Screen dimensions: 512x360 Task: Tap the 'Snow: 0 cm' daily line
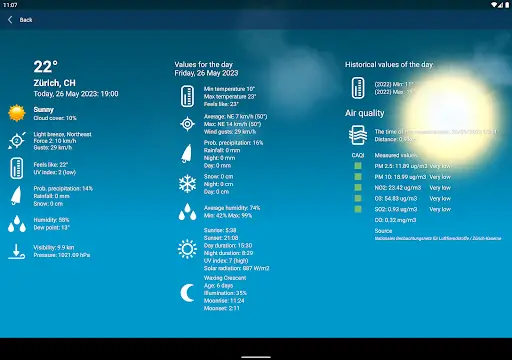tap(218, 176)
